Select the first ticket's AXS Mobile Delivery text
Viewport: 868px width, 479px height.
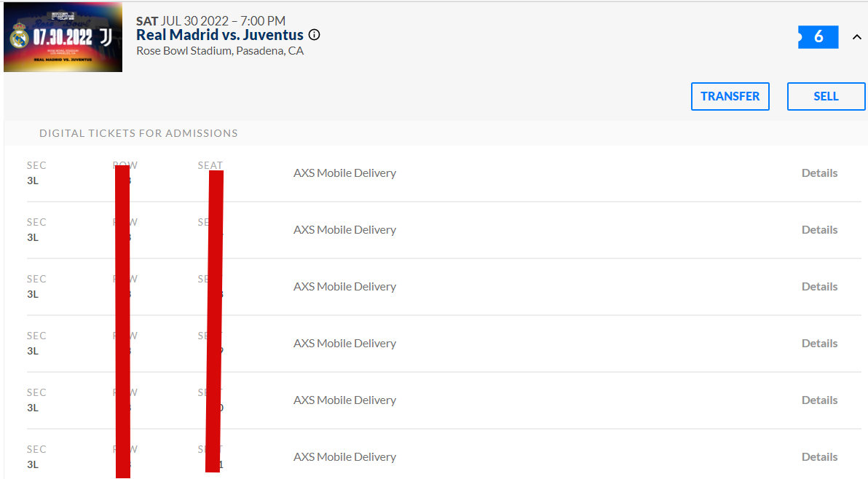344,173
